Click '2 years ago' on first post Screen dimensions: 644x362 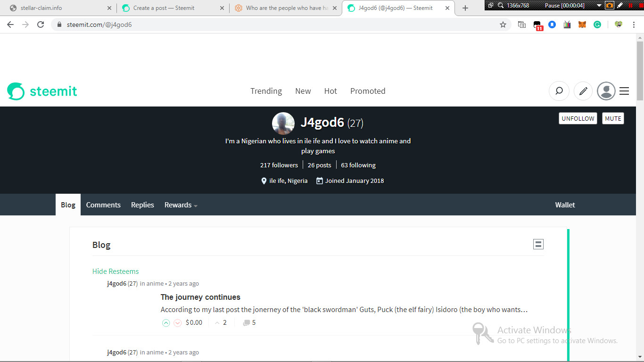click(183, 284)
